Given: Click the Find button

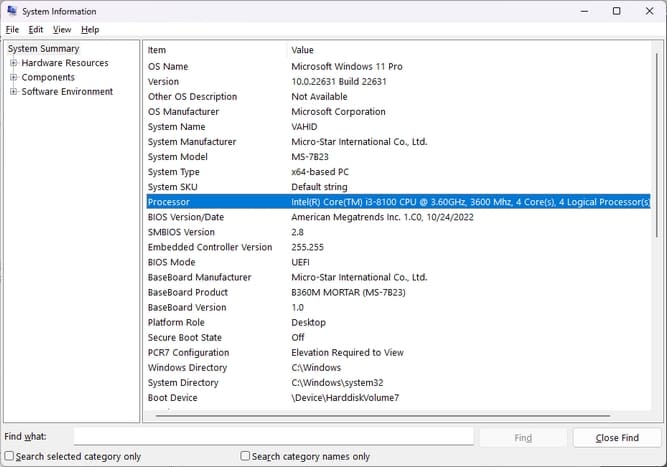Looking at the screenshot, I should [523, 438].
